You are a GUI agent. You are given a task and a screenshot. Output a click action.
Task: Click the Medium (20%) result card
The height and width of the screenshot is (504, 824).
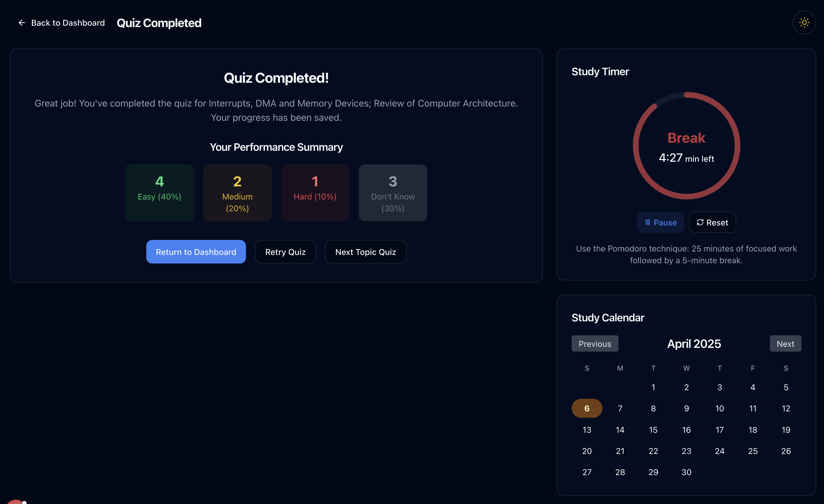point(237,193)
